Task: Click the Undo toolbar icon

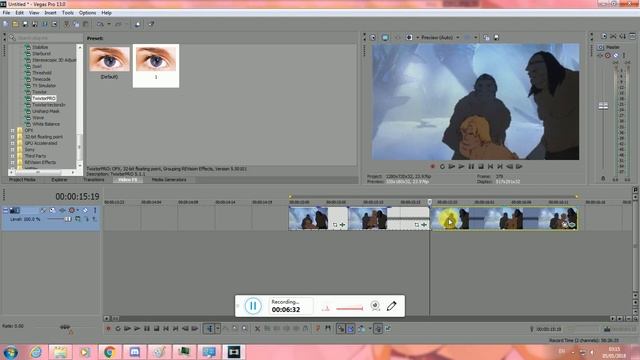Action: coord(100,24)
